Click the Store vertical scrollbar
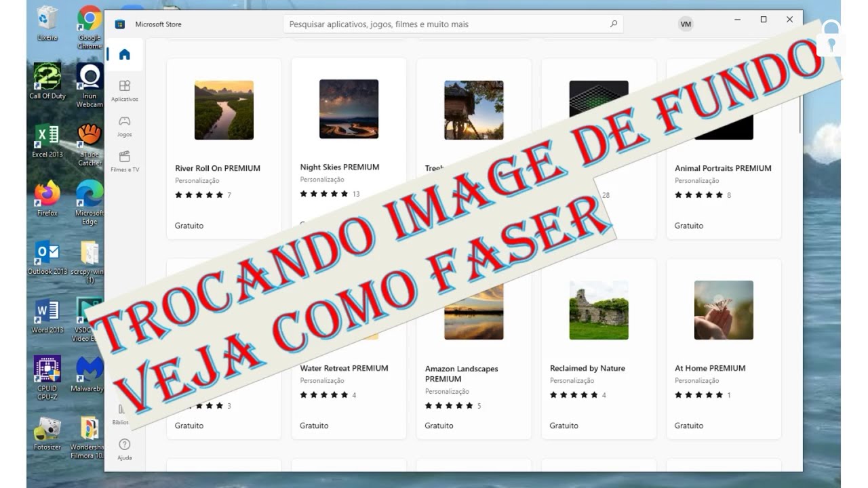This screenshot has width=868, height=488. point(800,113)
